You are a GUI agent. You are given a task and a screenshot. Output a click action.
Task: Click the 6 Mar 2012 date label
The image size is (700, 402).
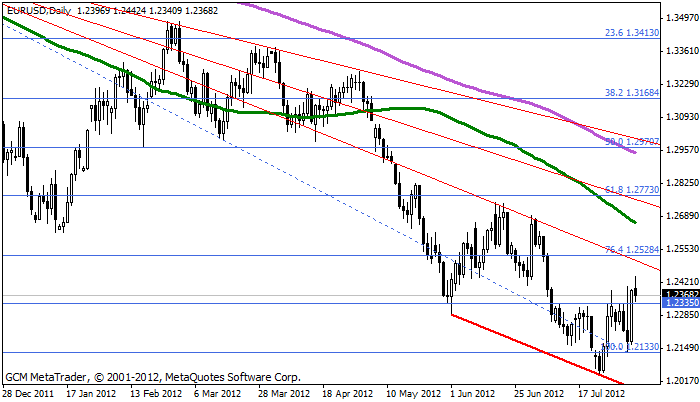point(218,394)
